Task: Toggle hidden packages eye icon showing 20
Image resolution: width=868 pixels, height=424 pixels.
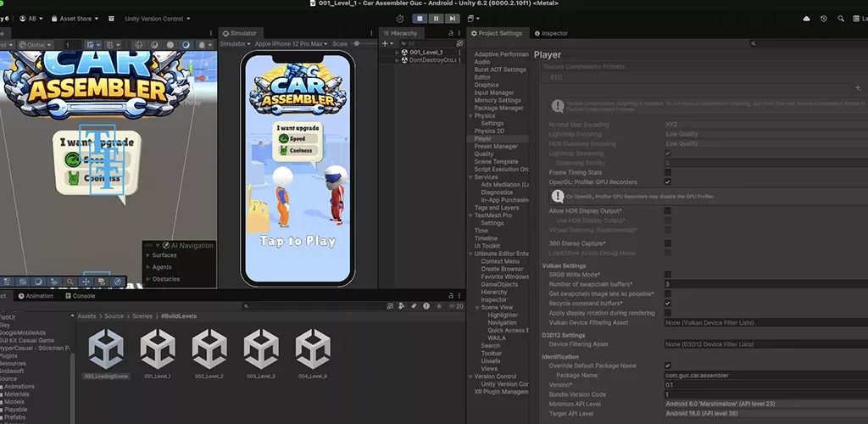Action: coord(455,305)
